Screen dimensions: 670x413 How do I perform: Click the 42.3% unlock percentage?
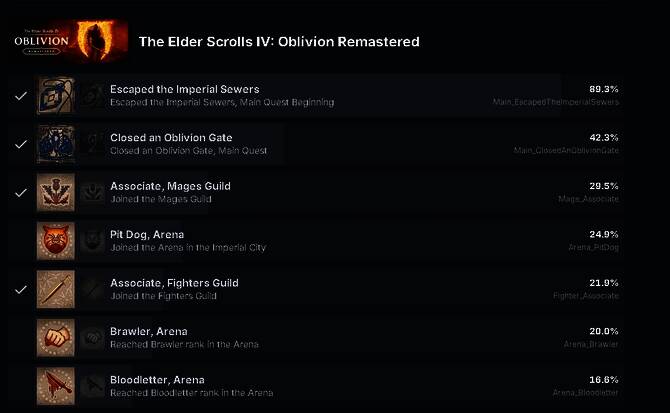(604, 137)
